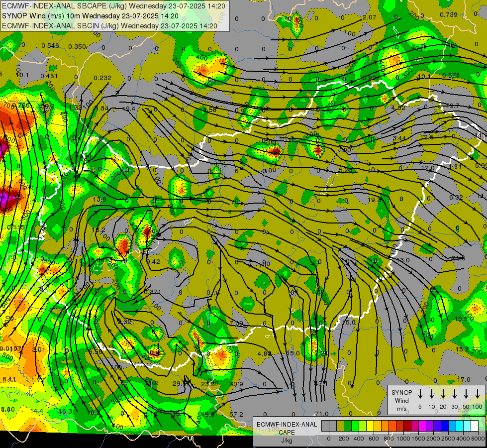Click the 1500 tick label on the CAPE scale
The width and height of the screenshot is (487, 448).
click(x=418, y=439)
